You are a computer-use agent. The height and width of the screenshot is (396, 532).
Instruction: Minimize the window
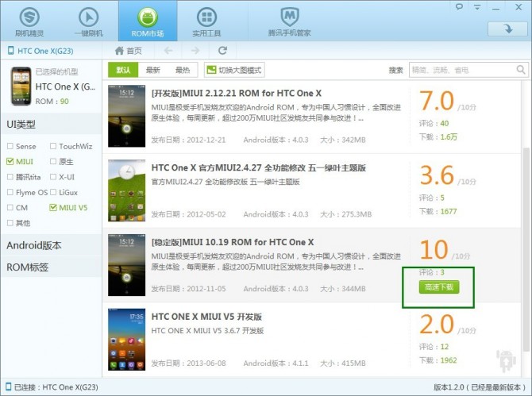click(496, 7)
